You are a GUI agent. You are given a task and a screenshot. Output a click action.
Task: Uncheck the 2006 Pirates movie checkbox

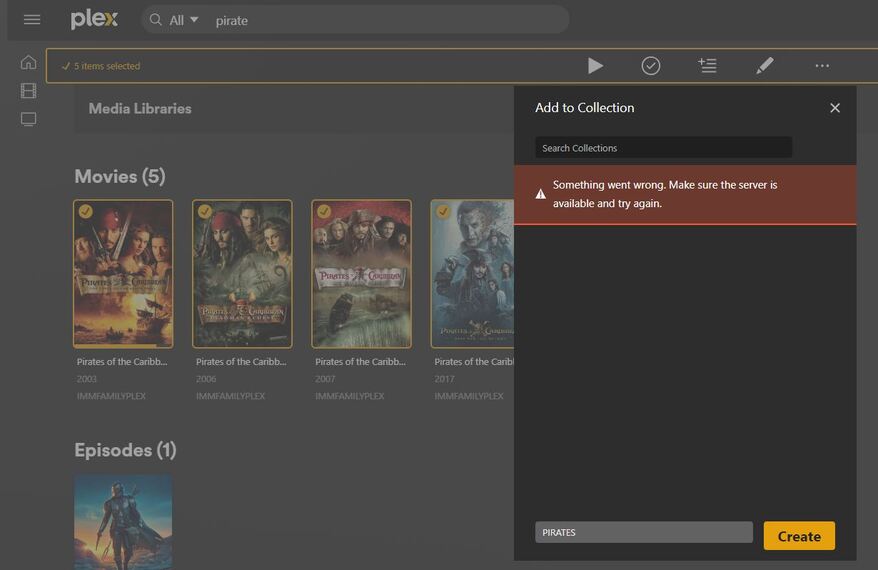(x=204, y=211)
